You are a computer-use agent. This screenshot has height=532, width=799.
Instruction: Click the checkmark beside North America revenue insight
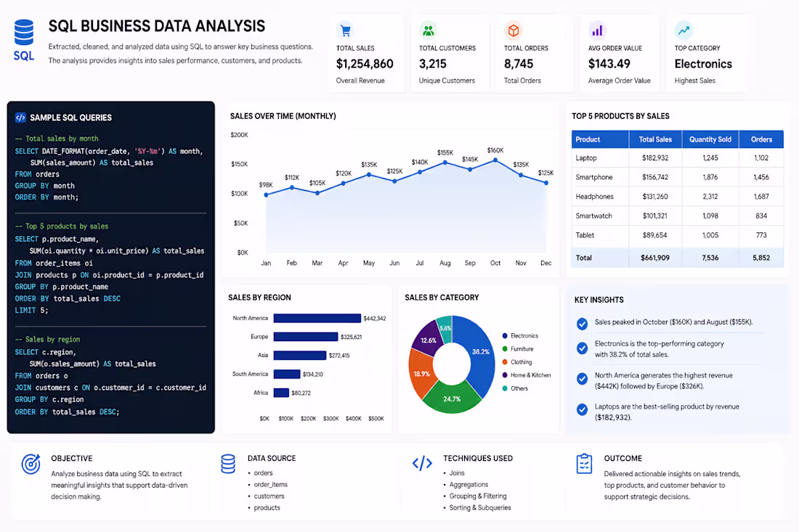[582, 379]
